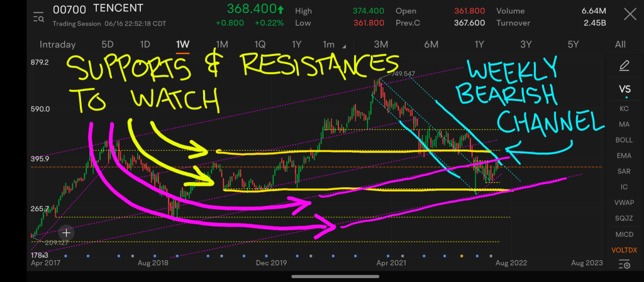Set chart range to 1Y
Viewport: 644px width, 282px height.
click(x=479, y=44)
